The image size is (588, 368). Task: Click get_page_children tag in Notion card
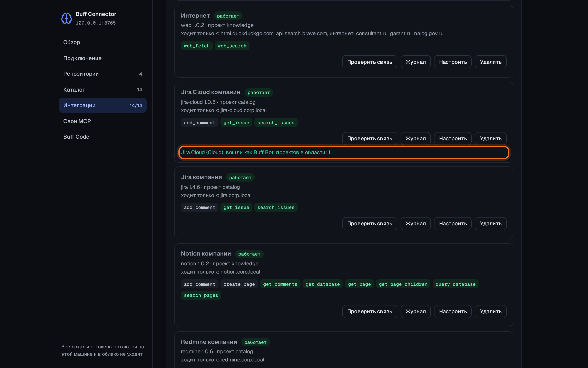(403, 284)
